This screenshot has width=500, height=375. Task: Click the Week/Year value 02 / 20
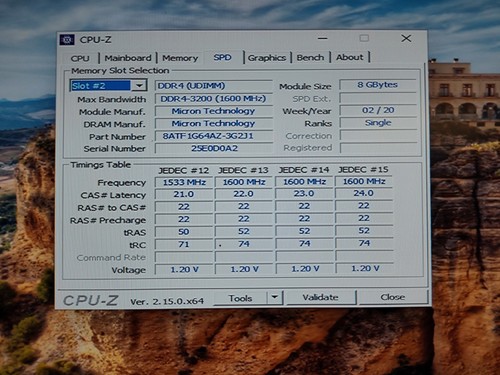[x=378, y=110]
